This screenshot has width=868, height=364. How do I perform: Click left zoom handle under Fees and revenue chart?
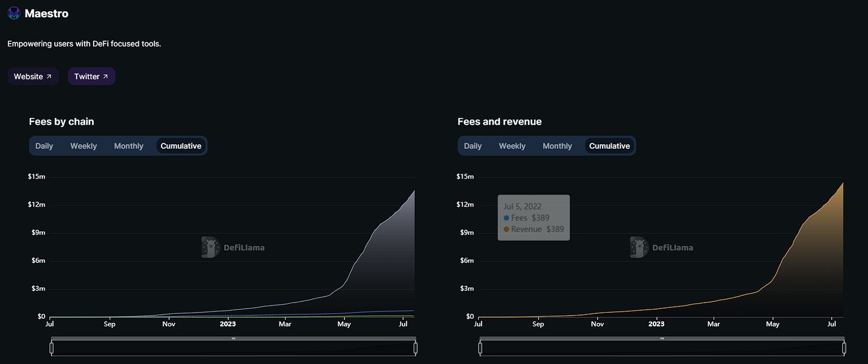coord(480,347)
